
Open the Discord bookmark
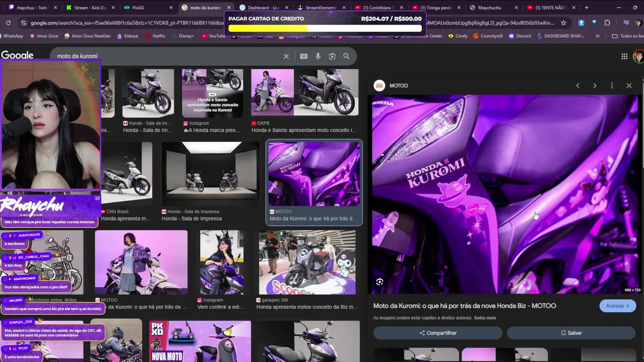(520, 36)
